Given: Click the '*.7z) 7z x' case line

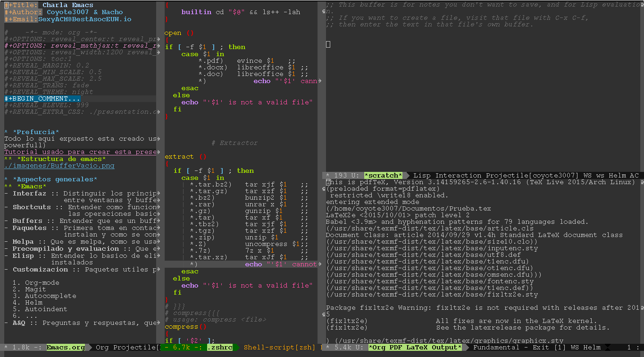Looking at the screenshot, I should tap(250, 251).
